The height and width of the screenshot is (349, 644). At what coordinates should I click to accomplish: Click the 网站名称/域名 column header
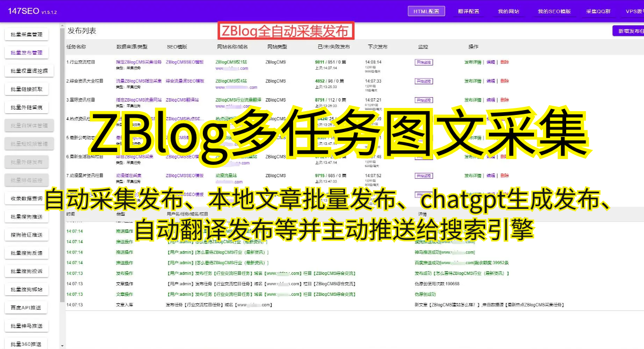(x=233, y=47)
